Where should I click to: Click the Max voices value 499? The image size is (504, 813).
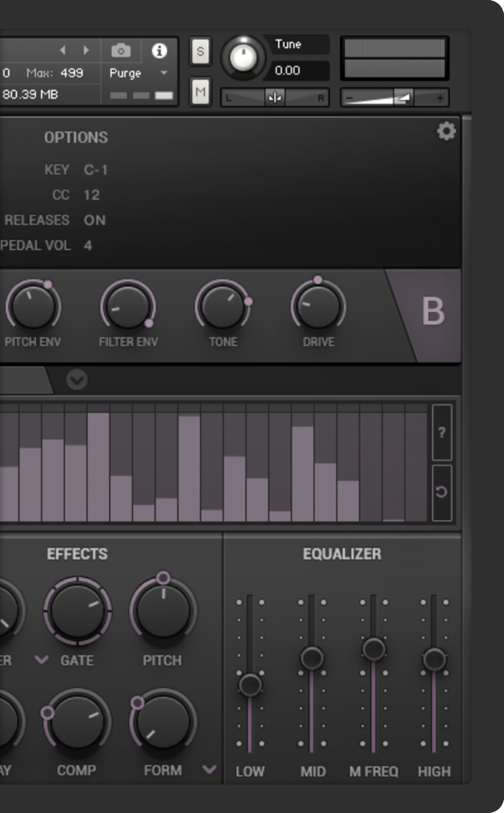coord(71,73)
